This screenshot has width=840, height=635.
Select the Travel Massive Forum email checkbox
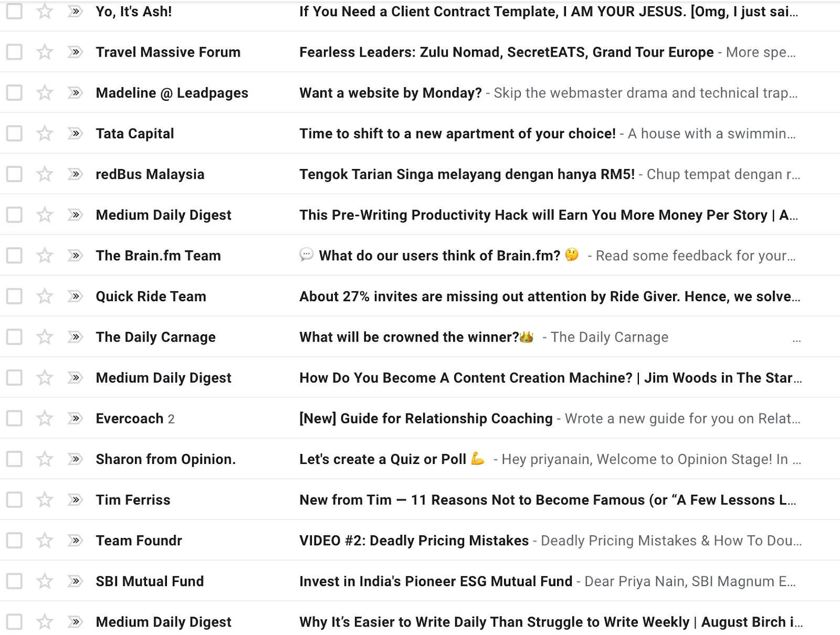pos(14,52)
